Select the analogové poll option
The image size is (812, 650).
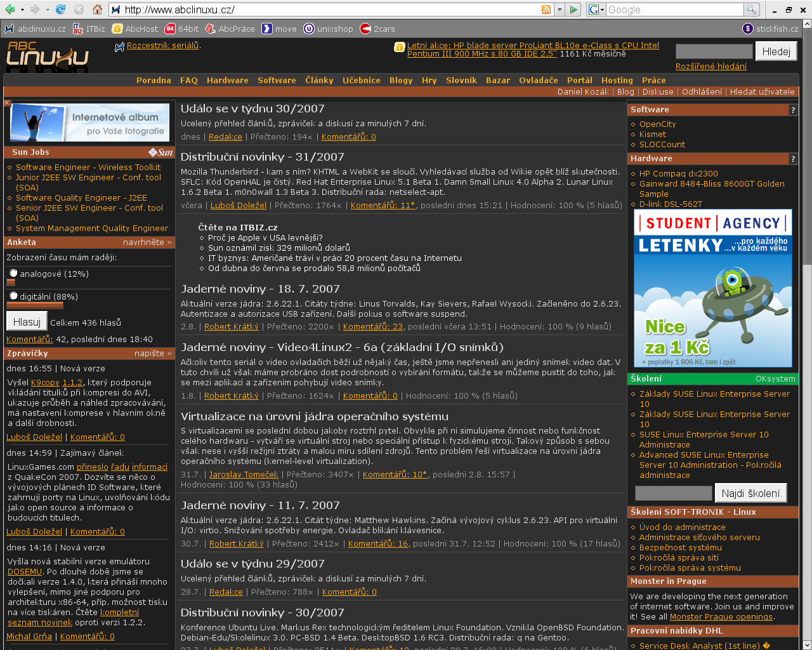pyautogui.click(x=13, y=274)
